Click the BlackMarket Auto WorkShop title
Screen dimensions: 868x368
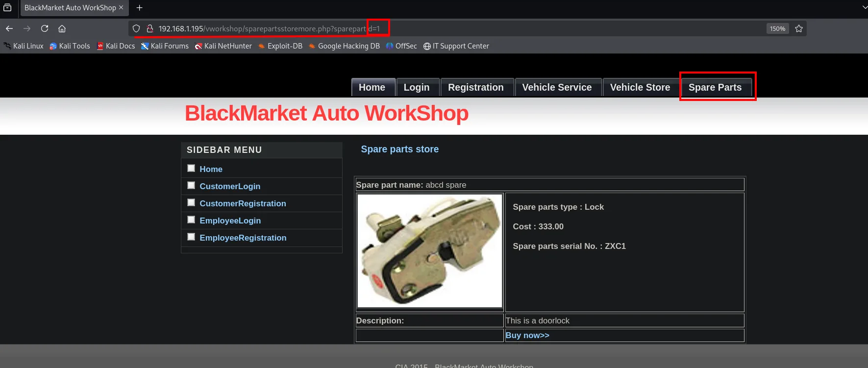tap(326, 113)
